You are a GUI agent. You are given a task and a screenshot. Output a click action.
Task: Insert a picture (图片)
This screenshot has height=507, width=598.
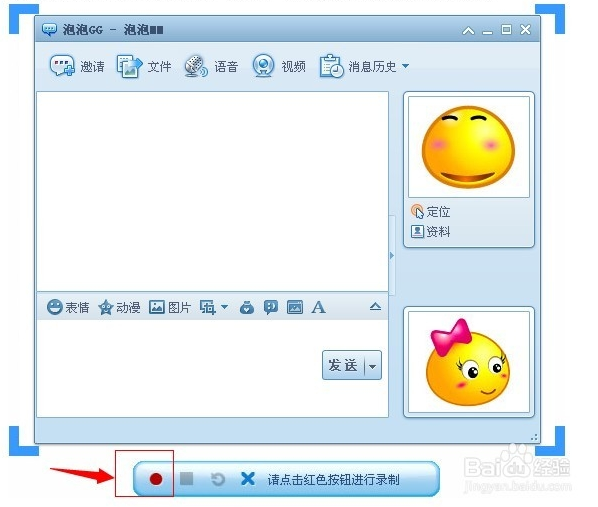(170, 307)
